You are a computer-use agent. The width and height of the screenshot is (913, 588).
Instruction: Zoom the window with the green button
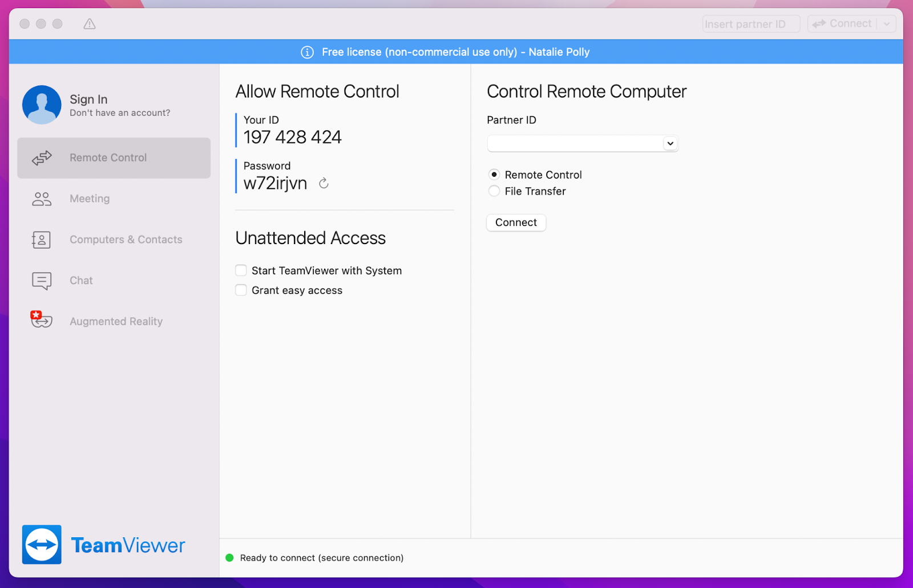click(x=58, y=24)
